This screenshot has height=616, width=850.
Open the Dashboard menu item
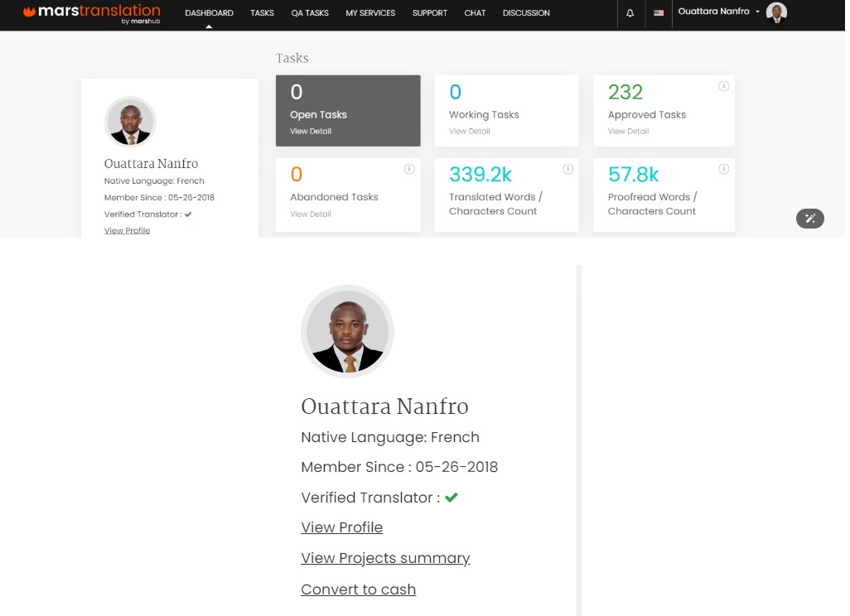[x=210, y=13]
